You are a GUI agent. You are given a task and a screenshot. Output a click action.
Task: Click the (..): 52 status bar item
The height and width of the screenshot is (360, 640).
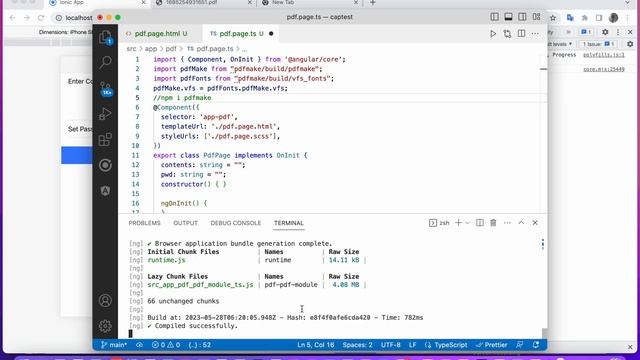coord(200,345)
